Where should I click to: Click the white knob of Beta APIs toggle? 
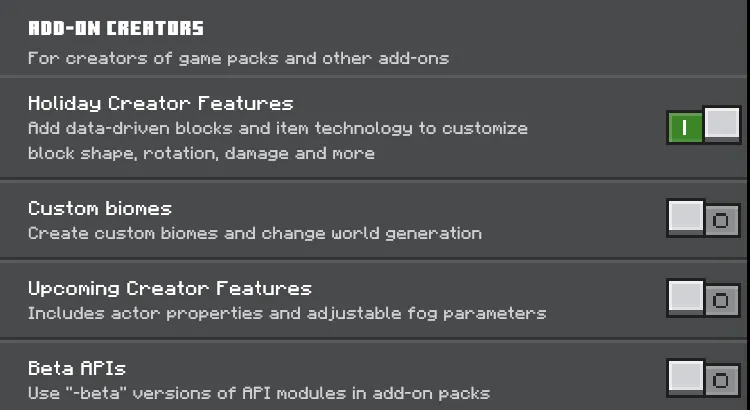click(x=686, y=377)
